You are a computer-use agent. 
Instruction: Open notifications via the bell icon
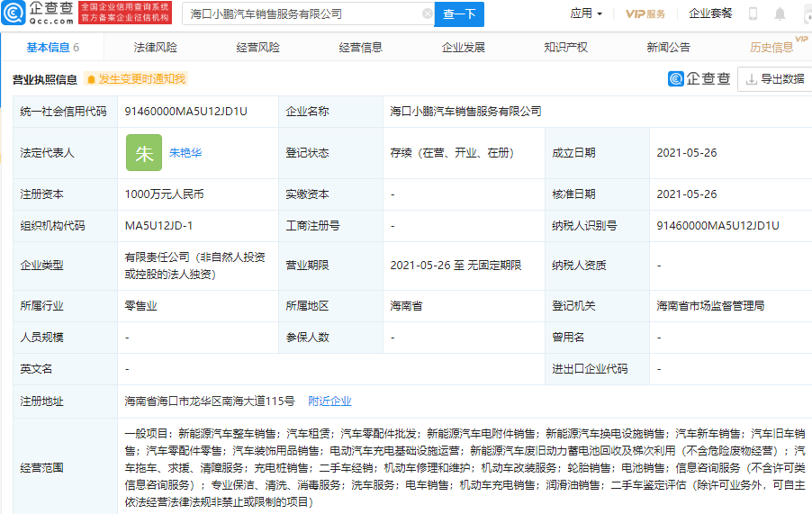pos(780,14)
